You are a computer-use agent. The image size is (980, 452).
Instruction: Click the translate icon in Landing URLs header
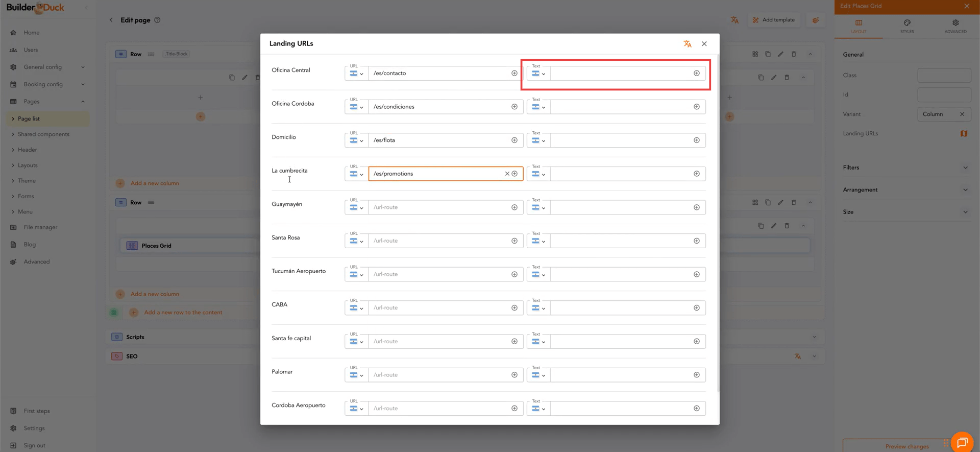(687, 44)
